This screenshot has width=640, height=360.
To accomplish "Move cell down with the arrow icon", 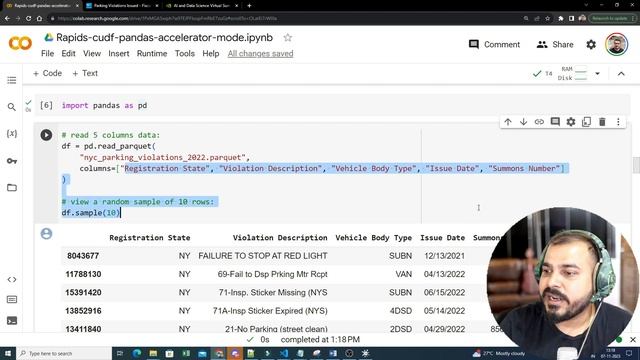I will click(x=523, y=122).
